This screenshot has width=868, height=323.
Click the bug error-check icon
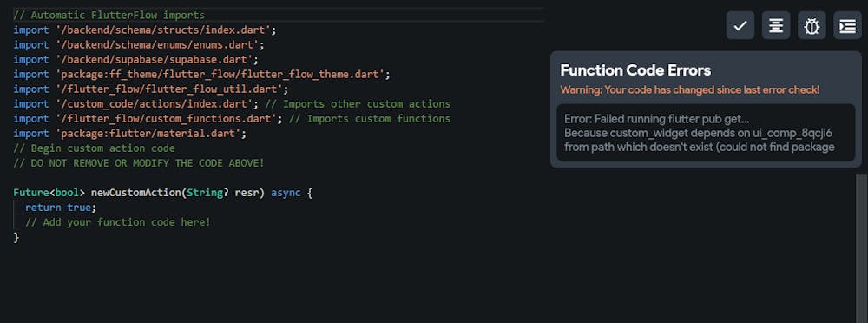(812, 25)
